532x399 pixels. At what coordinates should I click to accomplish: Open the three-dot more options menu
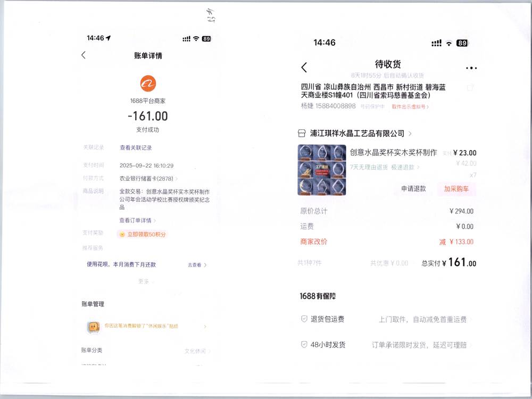pos(471,68)
